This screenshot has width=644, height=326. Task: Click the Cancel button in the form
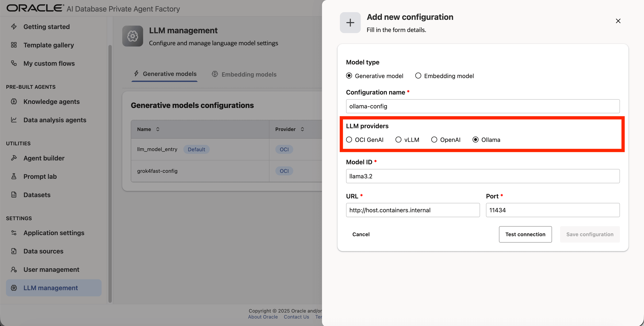361,234
